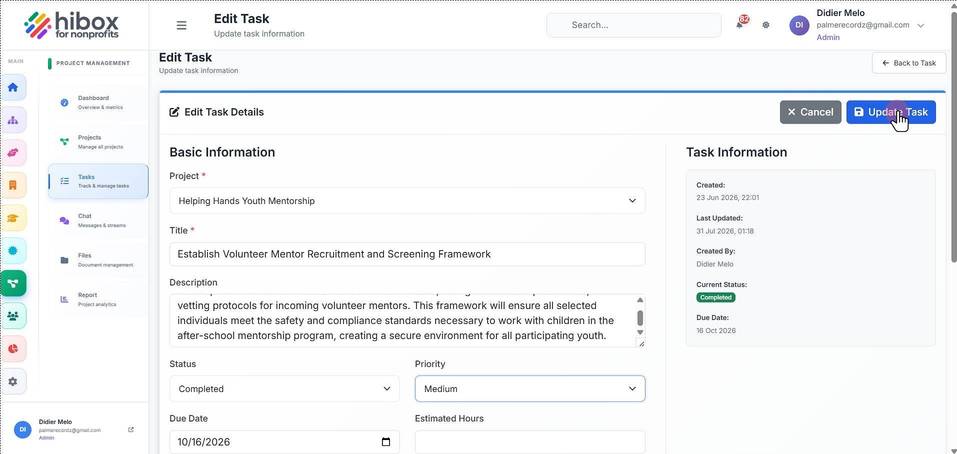Screen dimensions: 957x454
Task: Click the hibox for nonprofits logo
Action: 72,25
